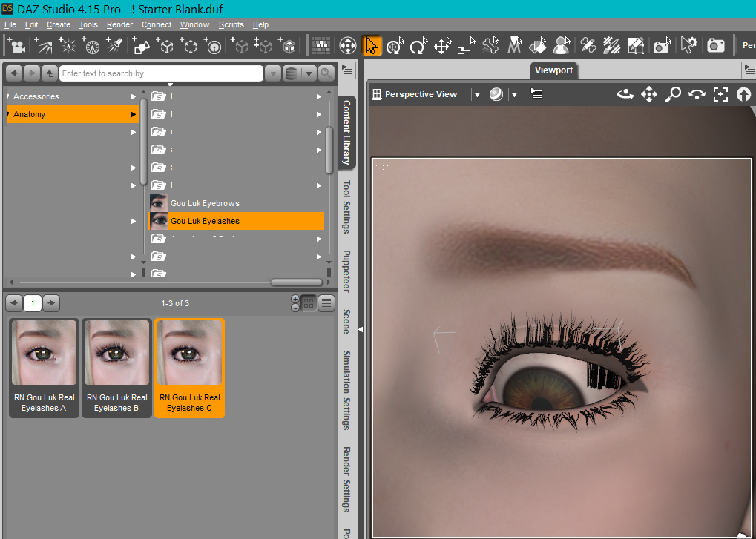Open the Perspective View camera dropdown
This screenshot has width=756, height=539.
click(477, 94)
